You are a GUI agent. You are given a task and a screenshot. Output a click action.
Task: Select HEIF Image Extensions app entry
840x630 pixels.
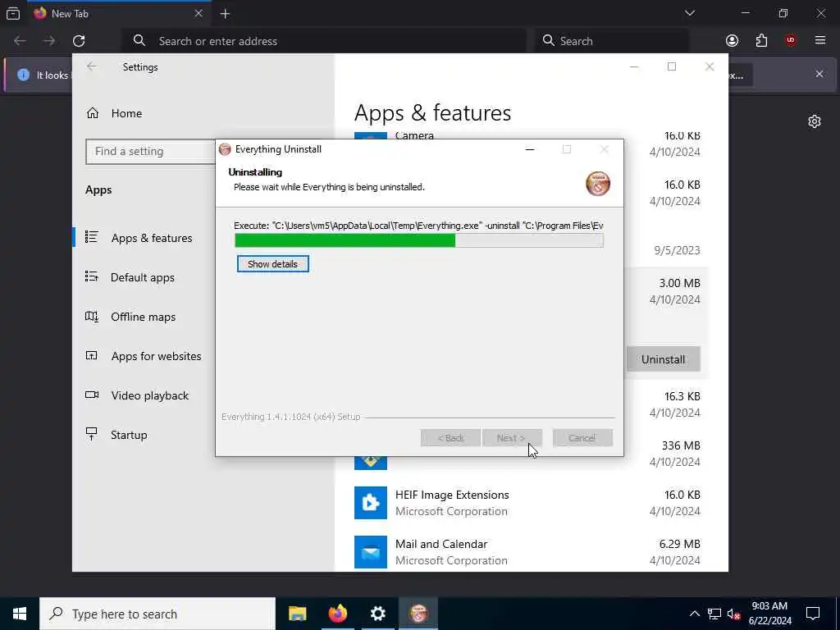click(527, 503)
